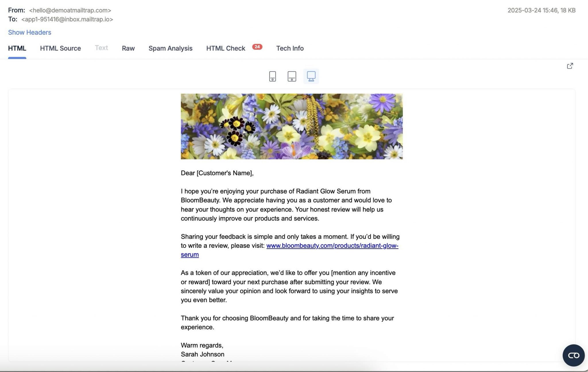Open the bloombeauty radiant-glow-serum link
This screenshot has width=588, height=372.
(x=332, y=246)
